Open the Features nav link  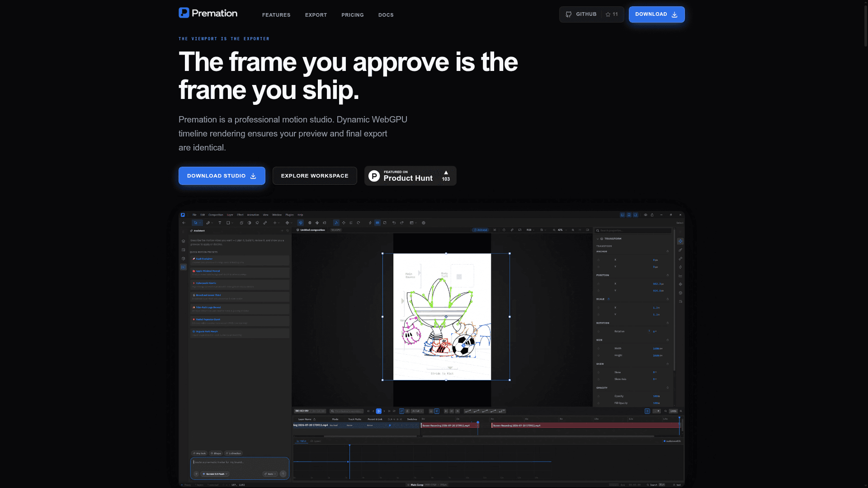pos(276,15)
